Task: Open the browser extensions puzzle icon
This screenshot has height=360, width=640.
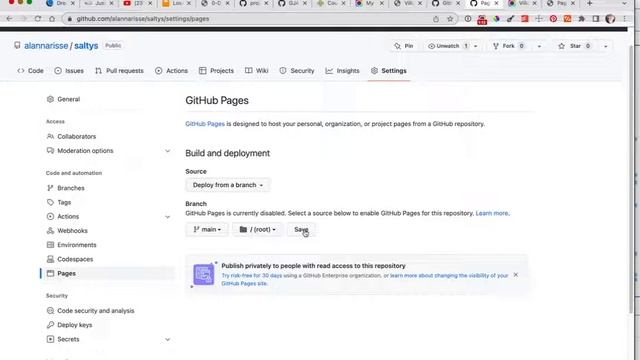Action: click(582, 19)
